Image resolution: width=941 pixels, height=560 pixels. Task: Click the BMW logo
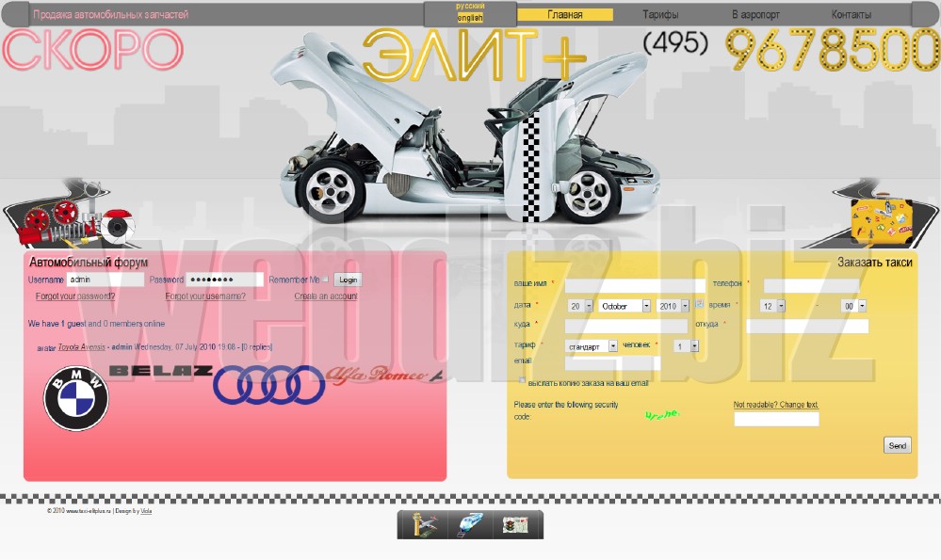point(75,398)
